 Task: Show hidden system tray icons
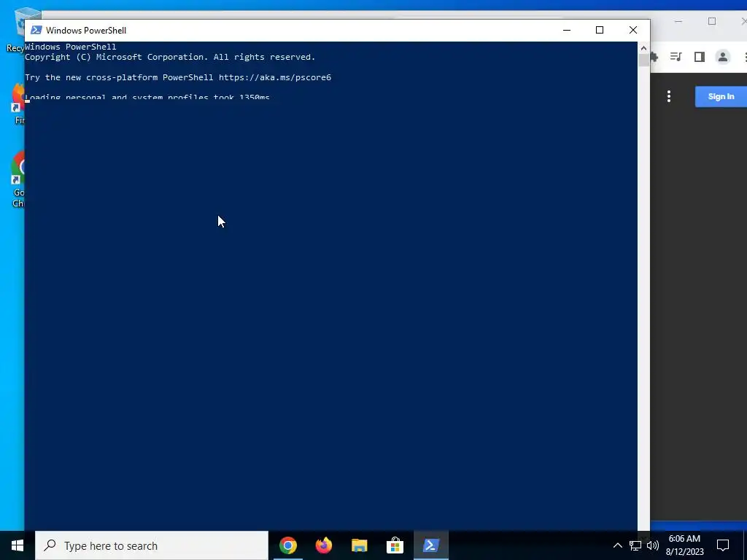[617, 545]
